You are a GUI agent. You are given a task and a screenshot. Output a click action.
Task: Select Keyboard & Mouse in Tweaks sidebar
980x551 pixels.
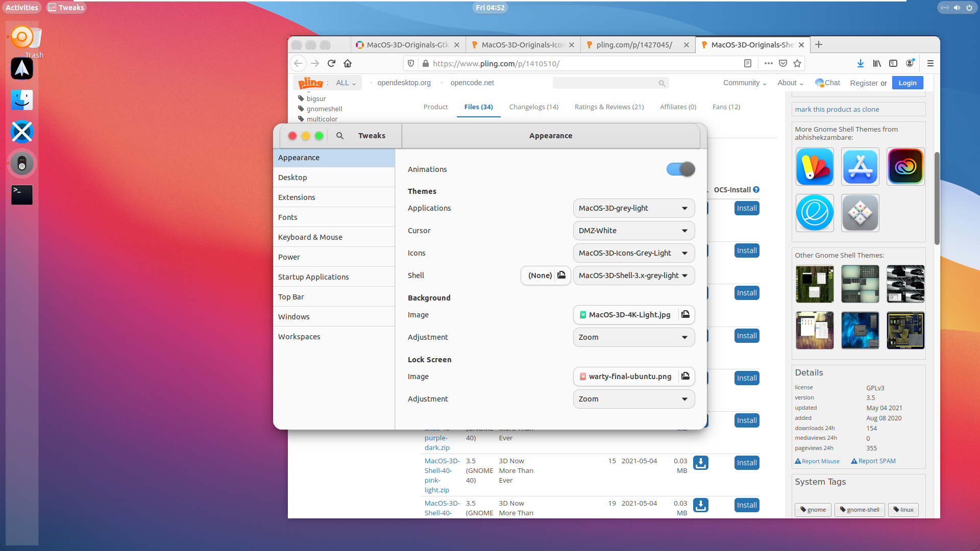[334, 237]
